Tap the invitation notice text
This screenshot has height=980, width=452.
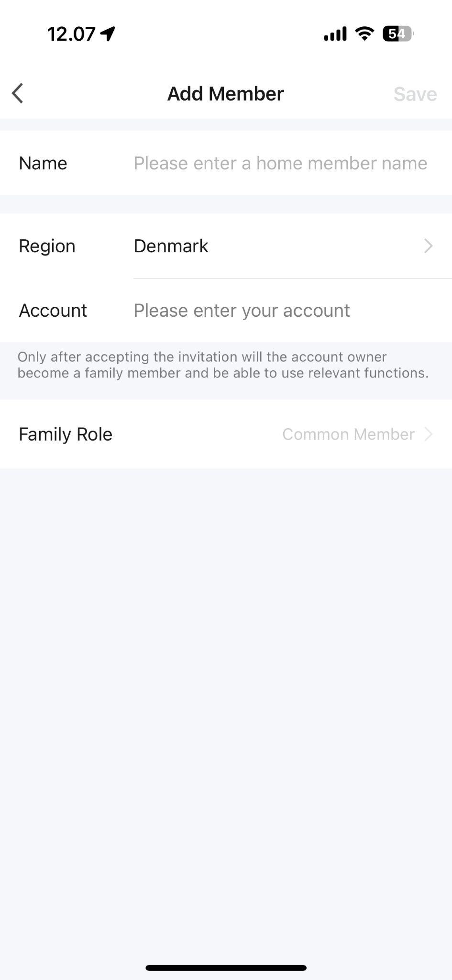pos(223,365)
